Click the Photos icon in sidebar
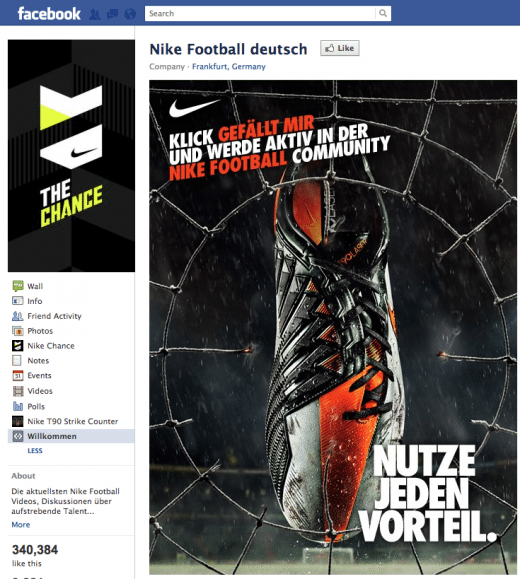The image size is (520, 579). click(x=18, y=330)
